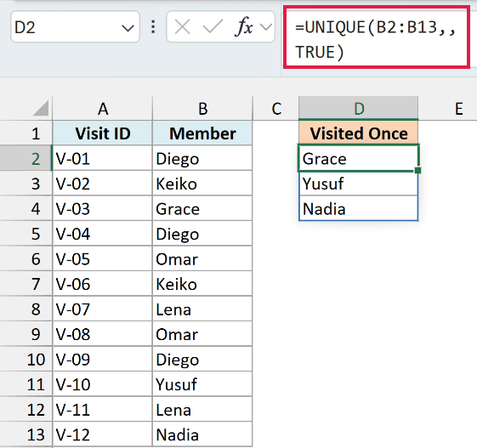Select row 10 header

pyautogui.click(x=26, y=360)
